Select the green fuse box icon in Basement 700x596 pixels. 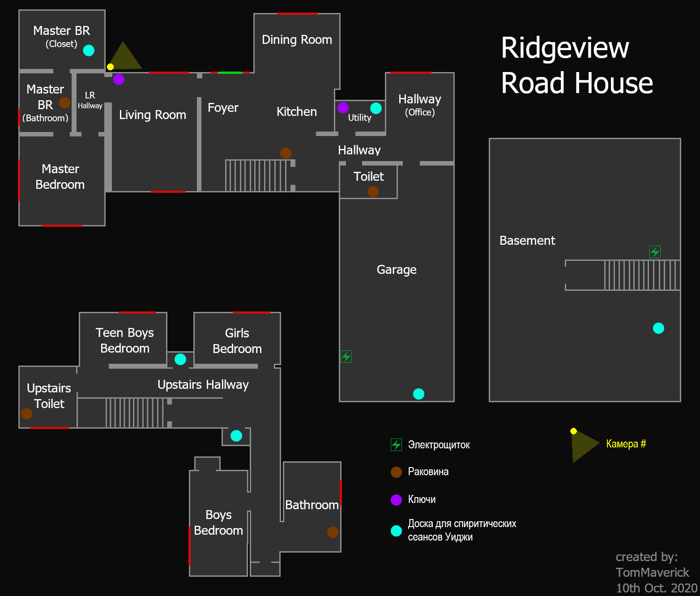click(x=655, y=252)
